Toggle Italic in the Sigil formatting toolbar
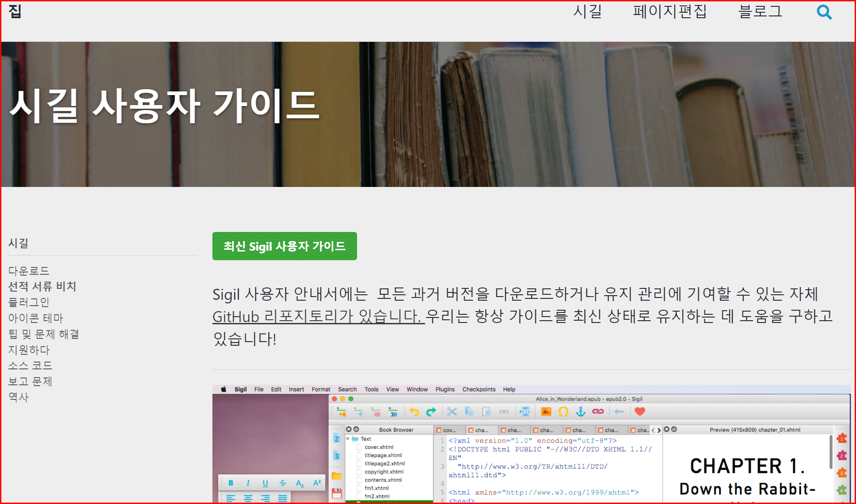 point(248,483)
